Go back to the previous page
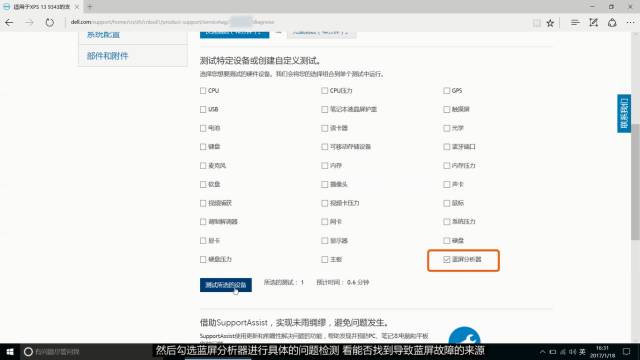 tap(9, 22)
